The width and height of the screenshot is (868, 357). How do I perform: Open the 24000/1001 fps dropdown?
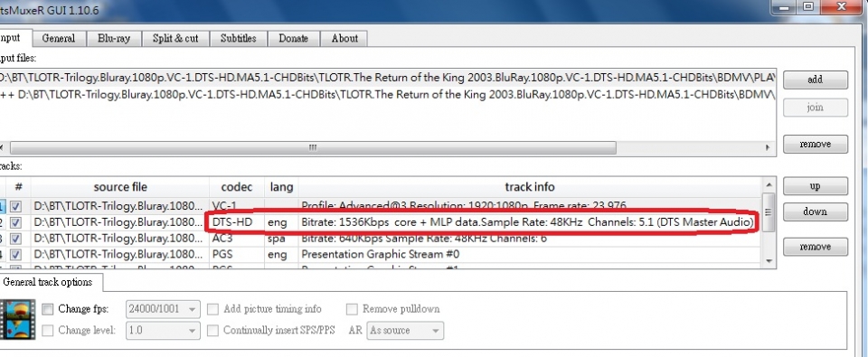163,309
